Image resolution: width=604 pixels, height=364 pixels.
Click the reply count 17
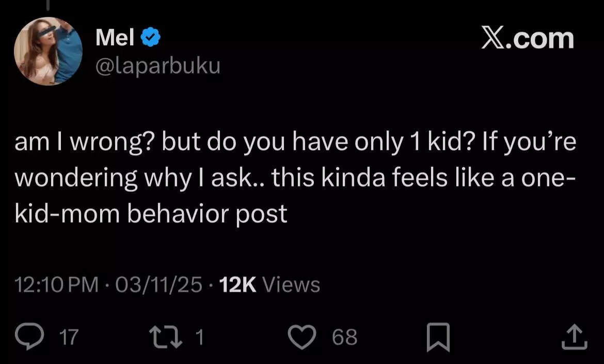(69, 338)
